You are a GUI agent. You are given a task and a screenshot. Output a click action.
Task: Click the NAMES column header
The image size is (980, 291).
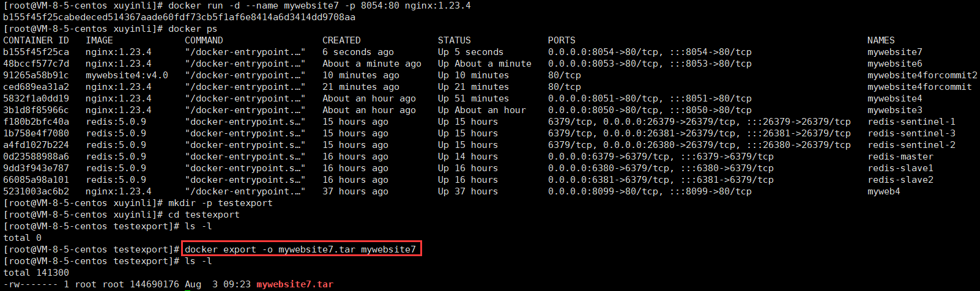(881, 40)
